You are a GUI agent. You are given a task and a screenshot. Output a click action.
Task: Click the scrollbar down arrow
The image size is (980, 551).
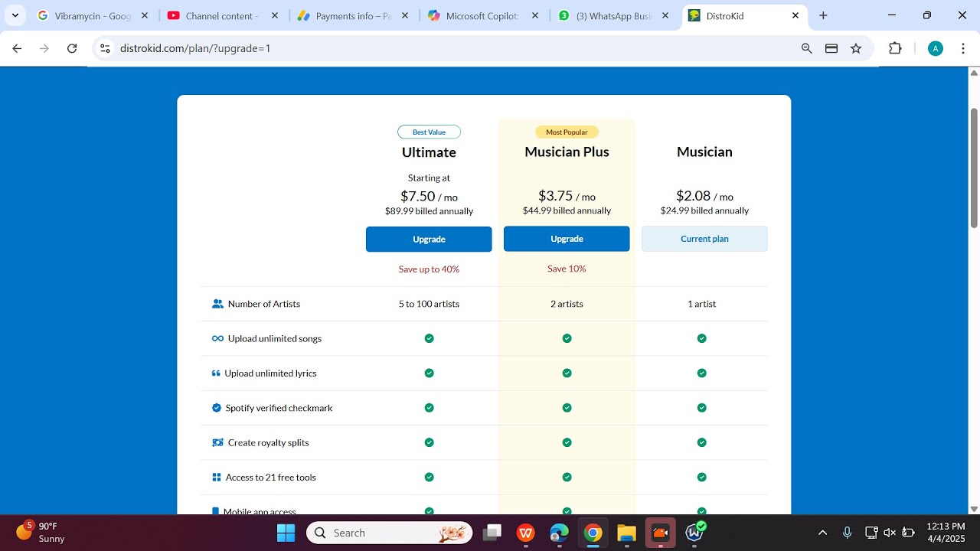point(974,509)
